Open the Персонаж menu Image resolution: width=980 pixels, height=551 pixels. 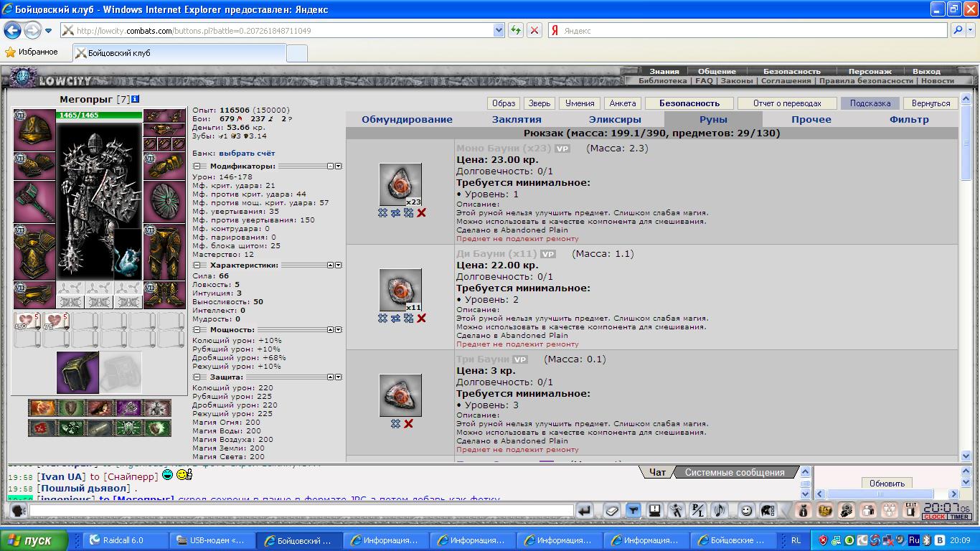click(x=870, y=71)
